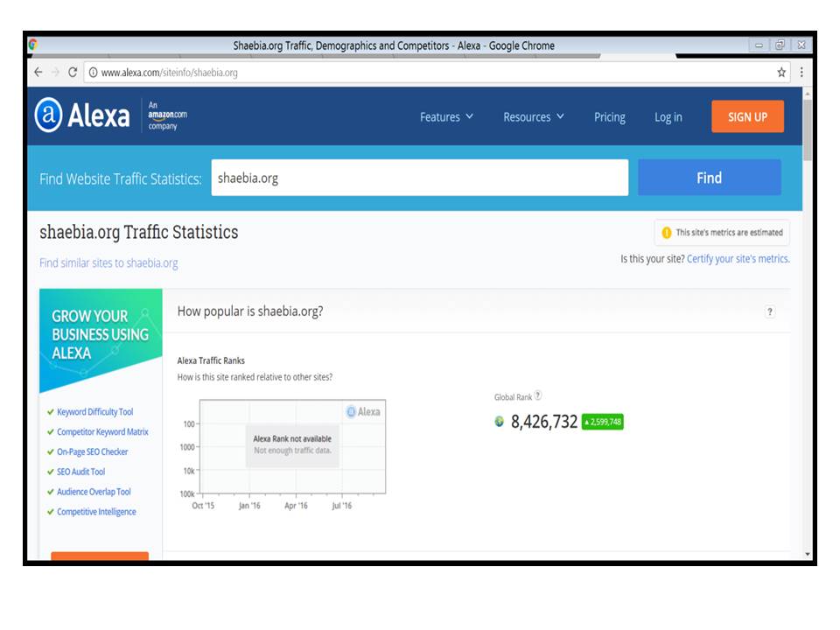The height and width of the screenshot is (630, 840).
Task: Click the This site's metrics are estimated notice
Action: [722, 233]
